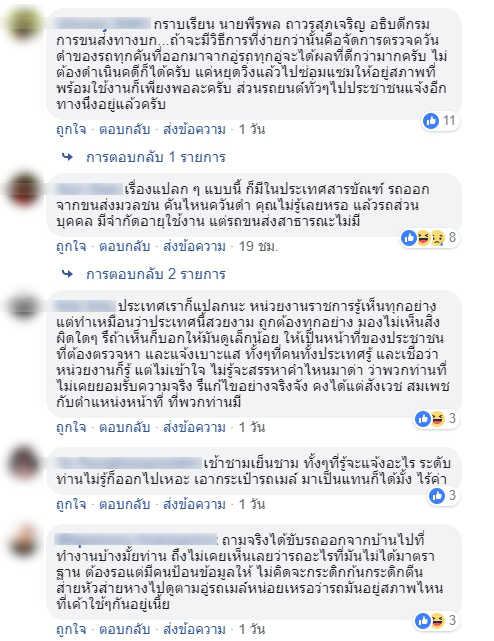Toggle ถูกใจ on the last comment
The image size is (494, 641).
(x=71, y=629)
